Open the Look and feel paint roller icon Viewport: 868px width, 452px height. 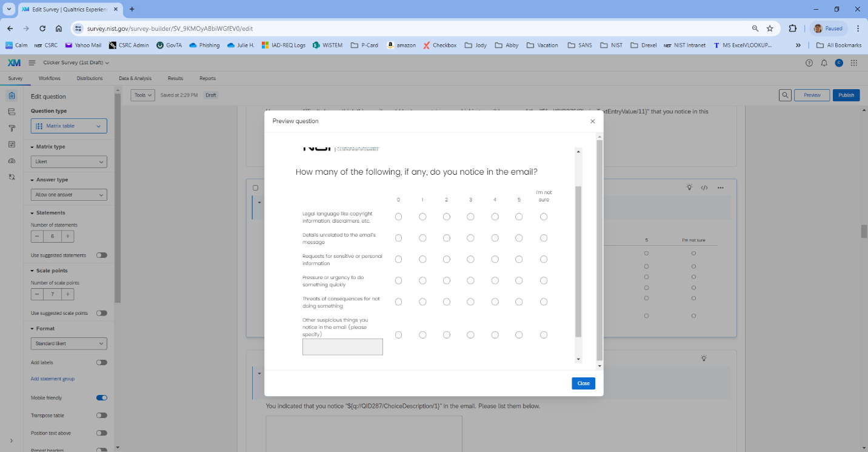(x=12, y=128)
